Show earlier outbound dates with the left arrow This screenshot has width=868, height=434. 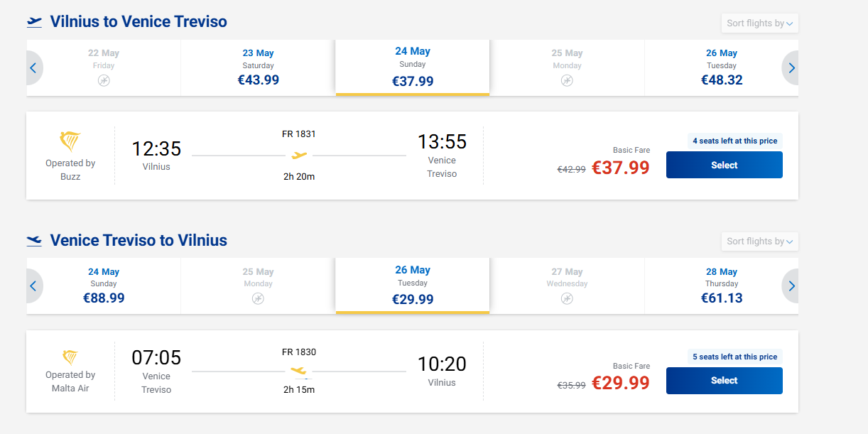[33, 68]
